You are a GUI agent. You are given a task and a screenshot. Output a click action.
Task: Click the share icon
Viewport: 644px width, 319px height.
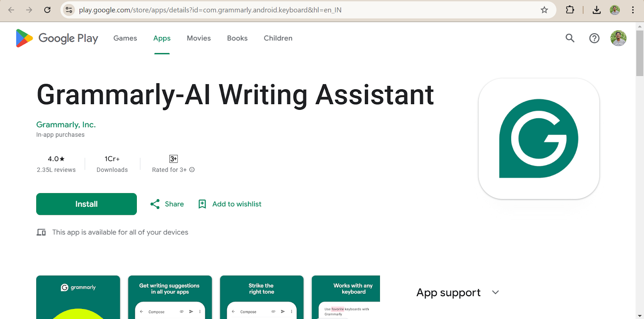pyautogui.click(x=155, y=204)
